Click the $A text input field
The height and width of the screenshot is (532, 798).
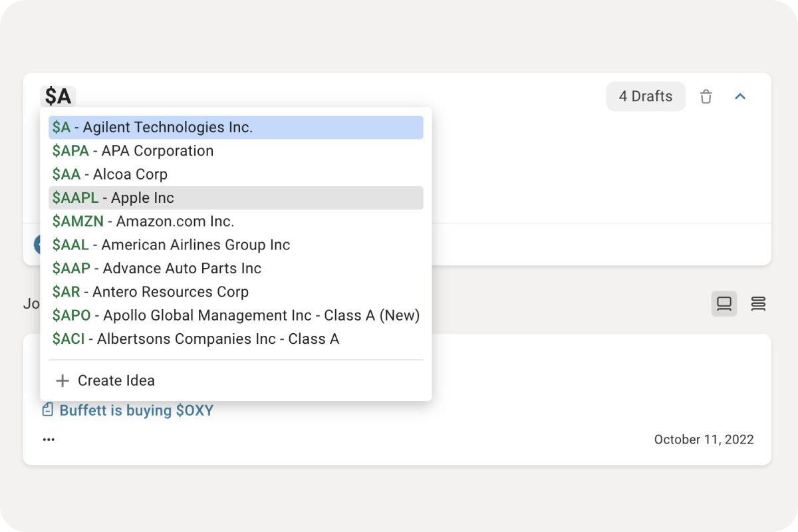(x=58, y=96)
